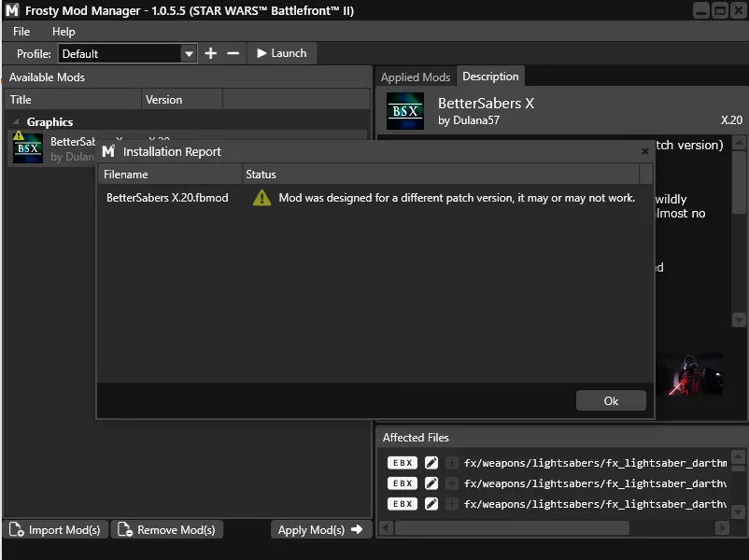Viewport: 749px width, 560px height.
Task: Click the Affected Files scroll right arrow
Action: (722, 527)
